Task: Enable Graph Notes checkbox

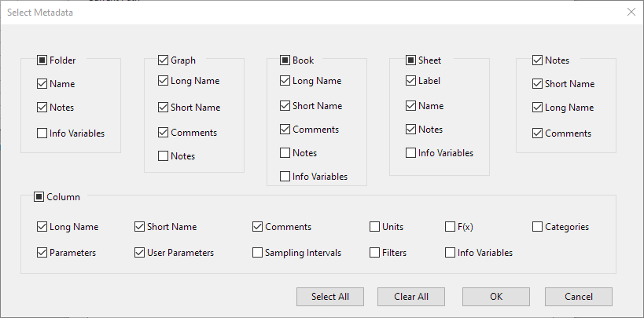Action: coord(164,156)
